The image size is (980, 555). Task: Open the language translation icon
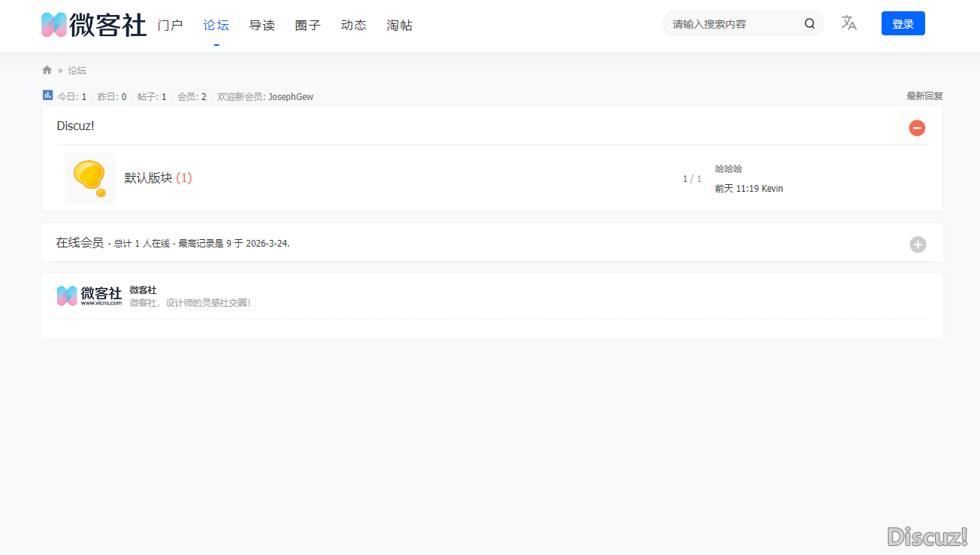pos(849,23)
